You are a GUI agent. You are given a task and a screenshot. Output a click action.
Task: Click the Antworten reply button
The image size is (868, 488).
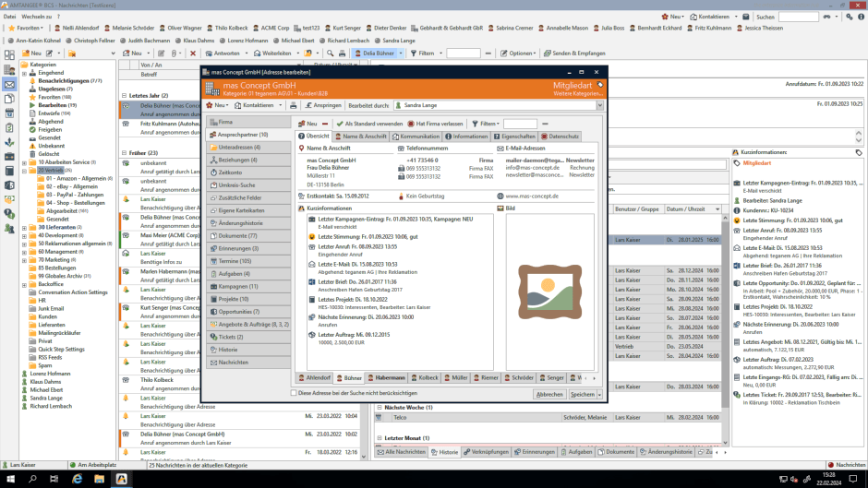[x=223, y=54]
